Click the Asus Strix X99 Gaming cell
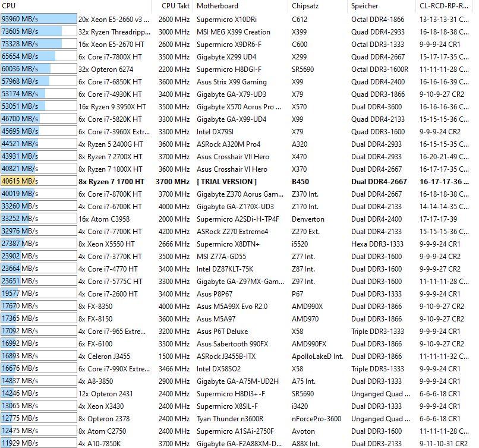The height and width of the screenshot is (448, 479). (232, 82)
